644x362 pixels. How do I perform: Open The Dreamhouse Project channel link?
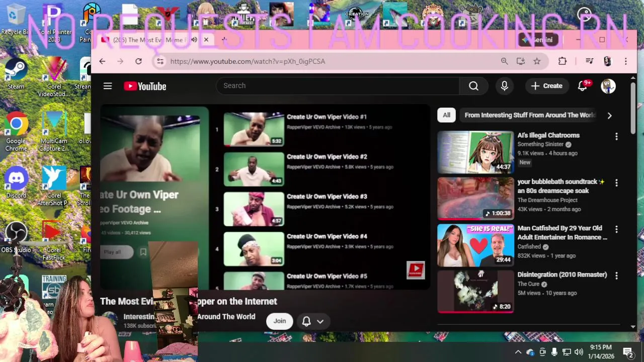(547, 200)
